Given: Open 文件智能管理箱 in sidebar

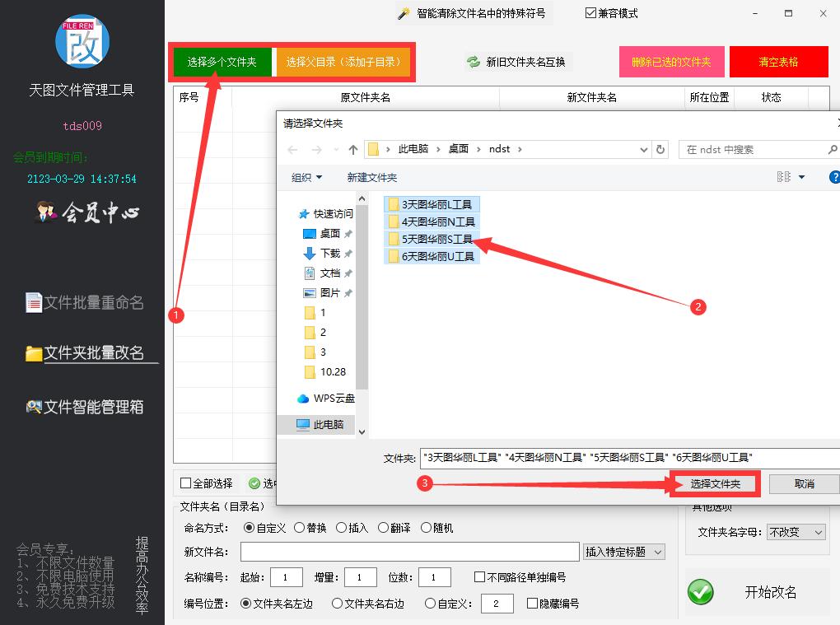Looking at the screenshot, I should 85,407.
